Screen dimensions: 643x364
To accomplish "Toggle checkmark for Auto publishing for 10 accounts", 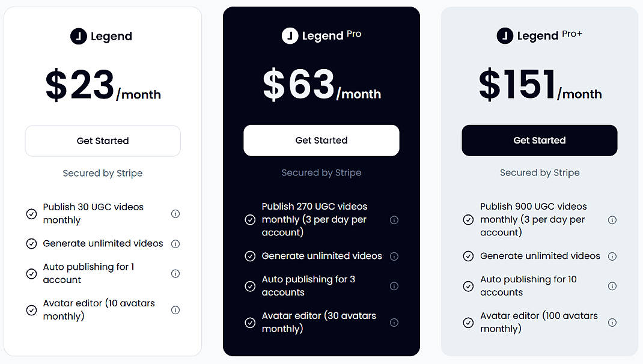I will [x=468, y=287].
